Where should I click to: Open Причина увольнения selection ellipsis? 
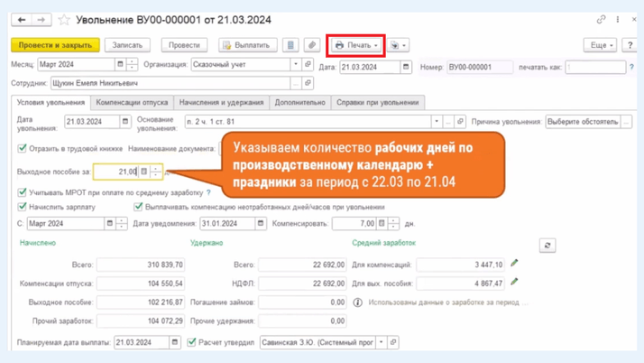(626, 122)
